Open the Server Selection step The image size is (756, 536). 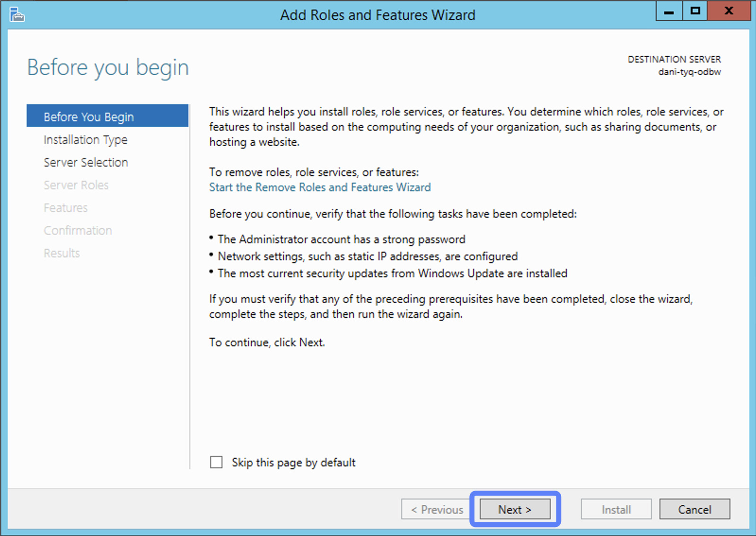coord(86,162)
